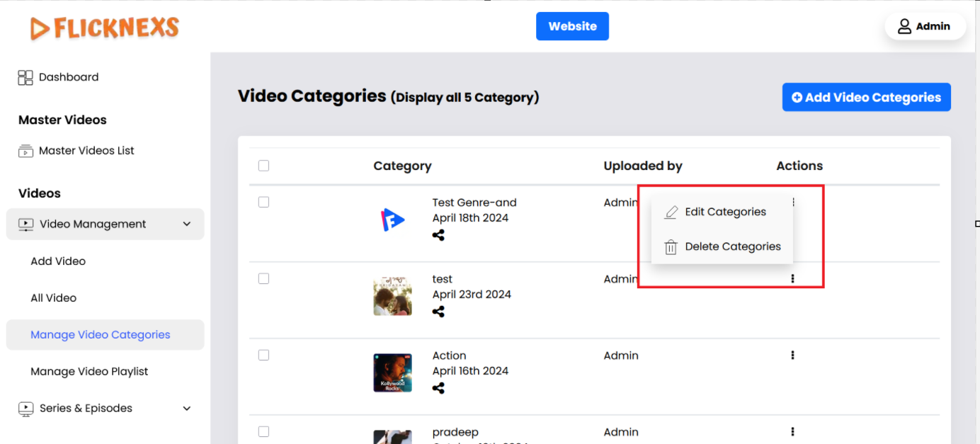This screenshot has width=980, height=444.
Task: Click the share icon under Action category
Action: 438,388
